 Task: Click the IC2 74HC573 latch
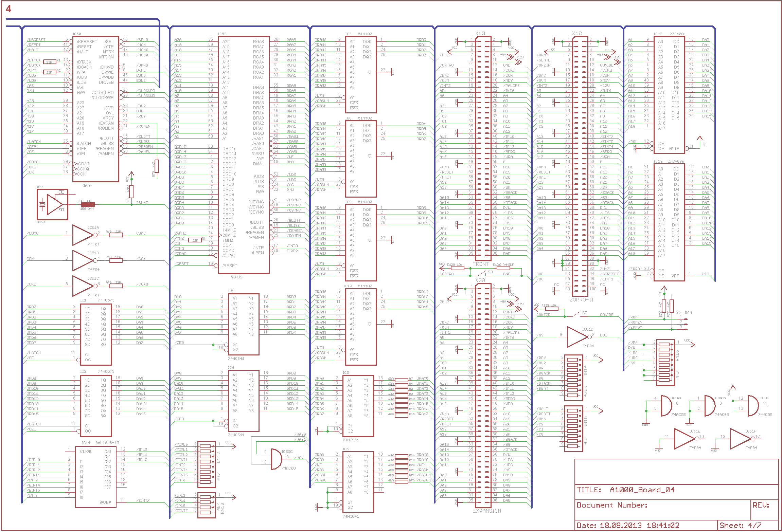click(96, 405)
